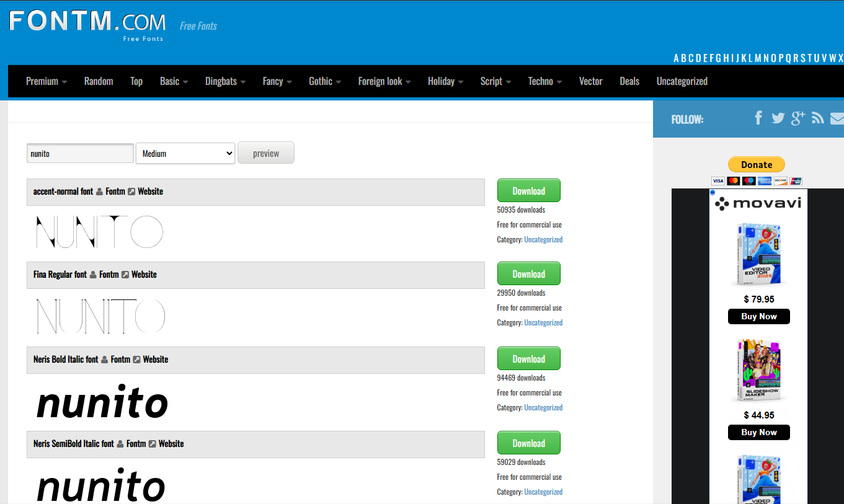This screenshot has height=504, width=844.
Task: Click the email envelope follow icon
Action: pos(837,118)
